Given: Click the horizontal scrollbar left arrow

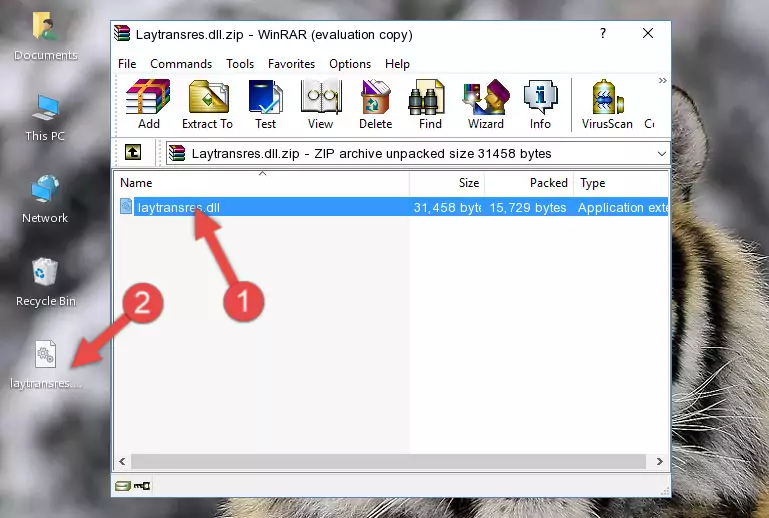Looking at the screenshot, I should click(123, 461).
